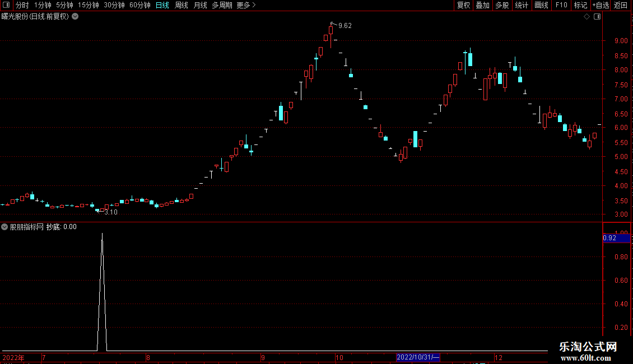
Task: Click month 12 on the time axis
Action: tap(499, 358)
